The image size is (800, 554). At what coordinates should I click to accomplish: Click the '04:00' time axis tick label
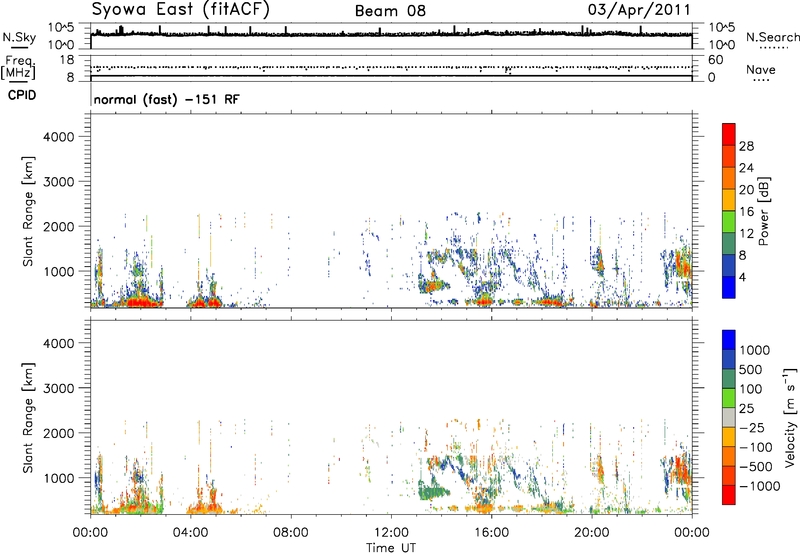point(190,533)
